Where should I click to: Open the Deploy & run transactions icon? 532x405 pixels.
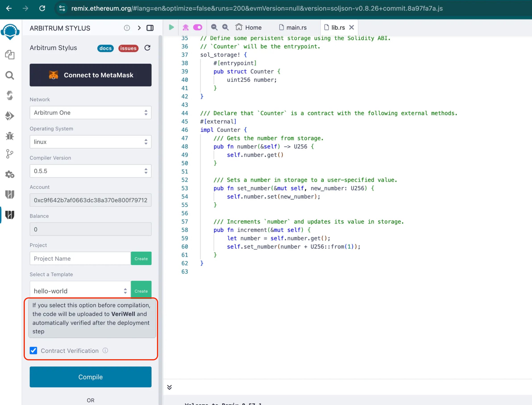10,116
